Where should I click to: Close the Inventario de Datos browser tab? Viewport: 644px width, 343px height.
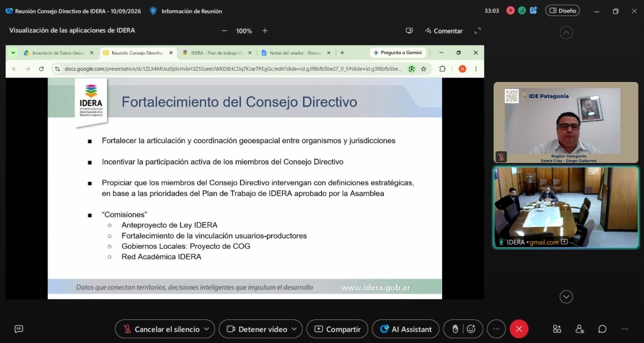click(x=92, y=53)
